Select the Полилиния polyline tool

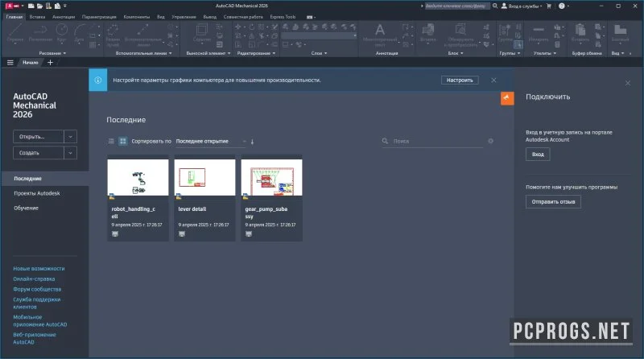[40, 33]
